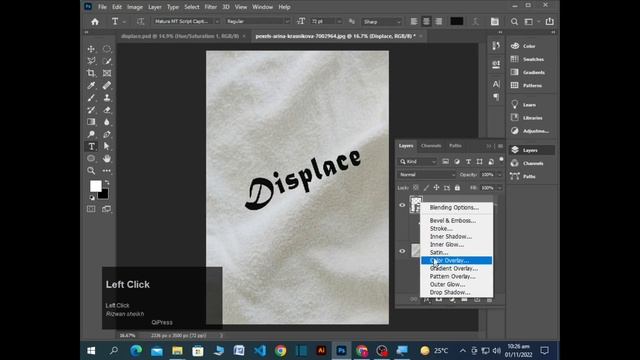Image resolution: width=640 pixels, height=360 pixels.
Task: Open the Learn panel button
Action: click(x=528, y=105)
